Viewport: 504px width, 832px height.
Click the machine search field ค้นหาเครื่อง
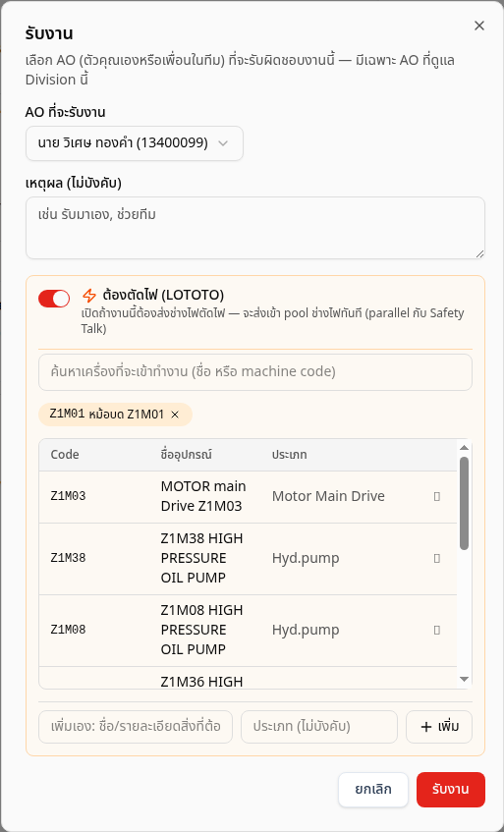coord(255,372)
